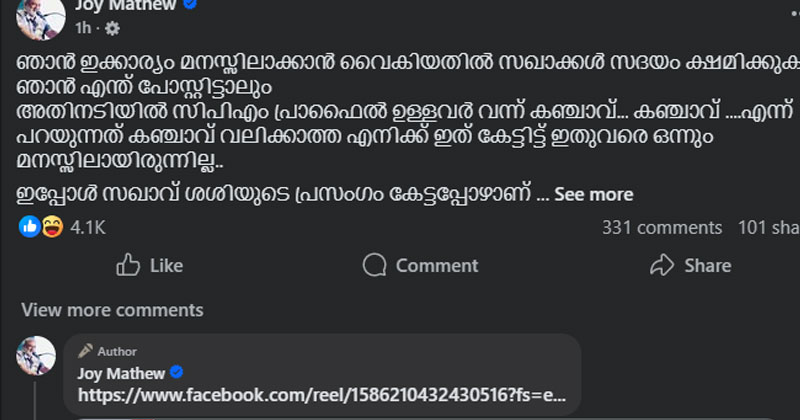Click the commenter's profile picture
The width and height of the screenshot is (800, 420).
pyautogui.click(x=36, y=355)
